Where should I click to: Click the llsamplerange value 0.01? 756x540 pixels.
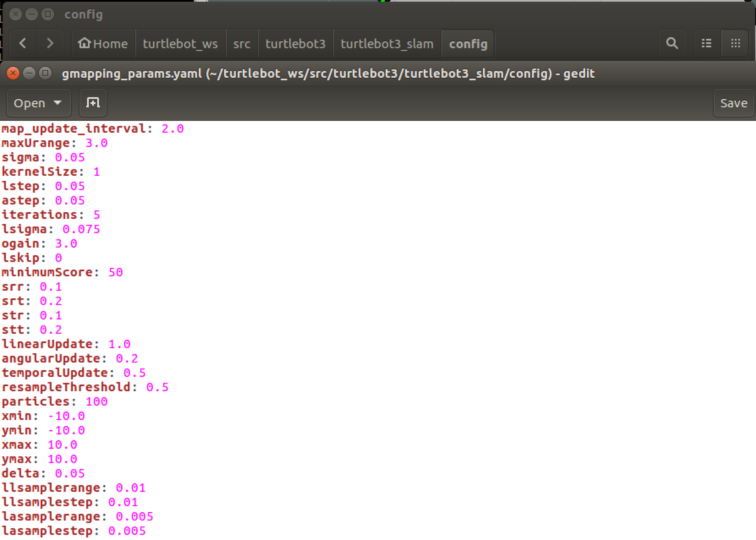coord(131,488)
